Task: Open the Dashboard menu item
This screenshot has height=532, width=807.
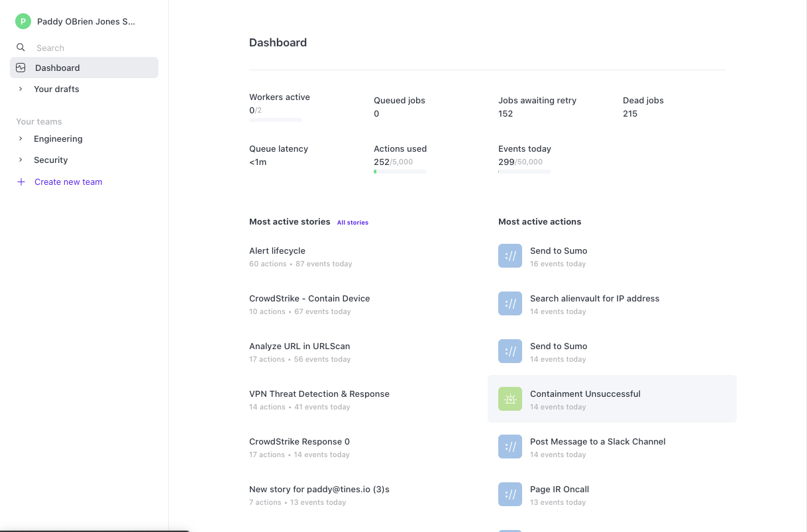Action: pyautogui.click(x=84, y=68)
